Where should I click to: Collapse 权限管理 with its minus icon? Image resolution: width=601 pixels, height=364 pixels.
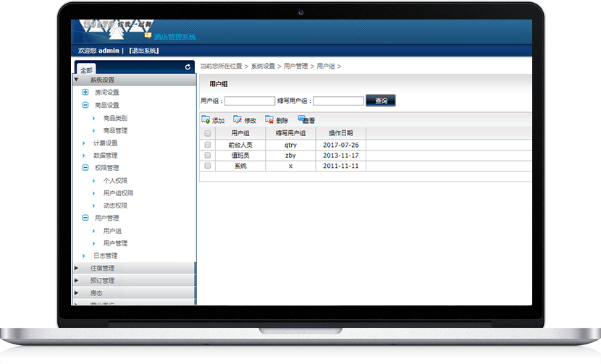[85, 168]
